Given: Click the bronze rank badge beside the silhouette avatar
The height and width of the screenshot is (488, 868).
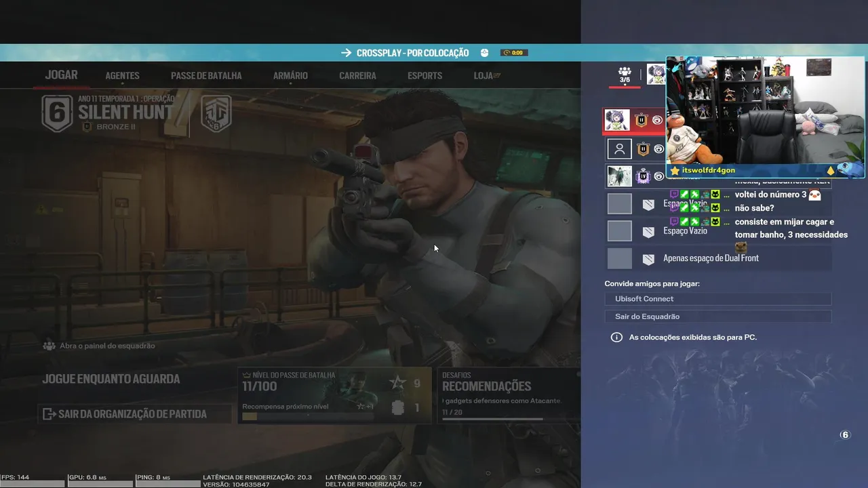Looking at the screenshot, I should 643,149.
